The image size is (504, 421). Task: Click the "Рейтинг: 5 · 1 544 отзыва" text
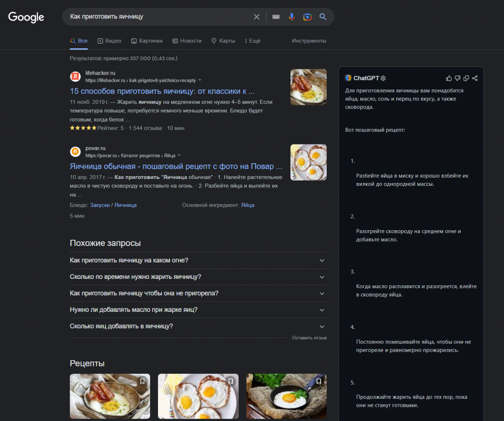tap(129, 128)
